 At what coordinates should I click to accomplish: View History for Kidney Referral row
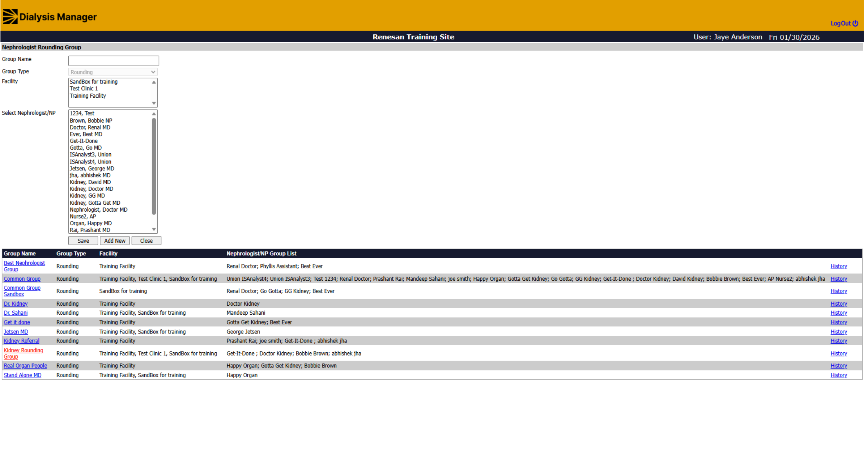click(839, 341)
